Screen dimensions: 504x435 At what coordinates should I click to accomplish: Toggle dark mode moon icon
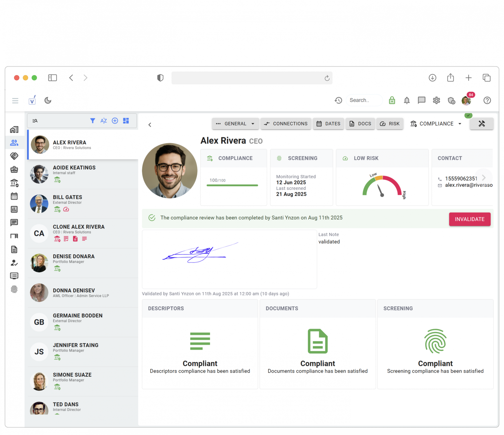click(x=48, y=100)
